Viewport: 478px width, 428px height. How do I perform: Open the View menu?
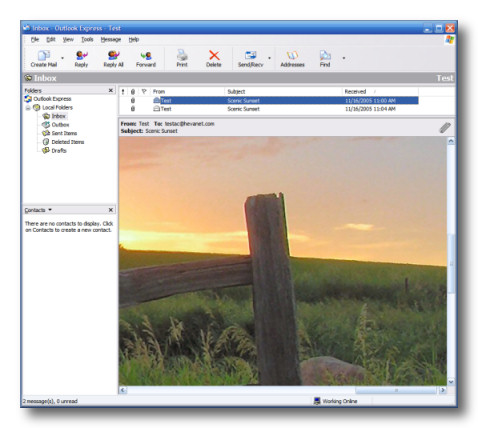(x=68, y=39)
